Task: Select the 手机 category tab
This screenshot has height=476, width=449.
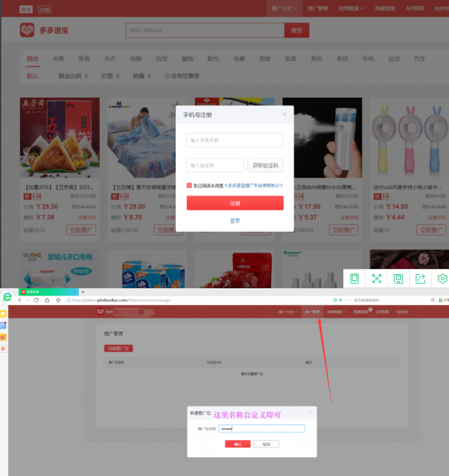Action: [368, 59]
